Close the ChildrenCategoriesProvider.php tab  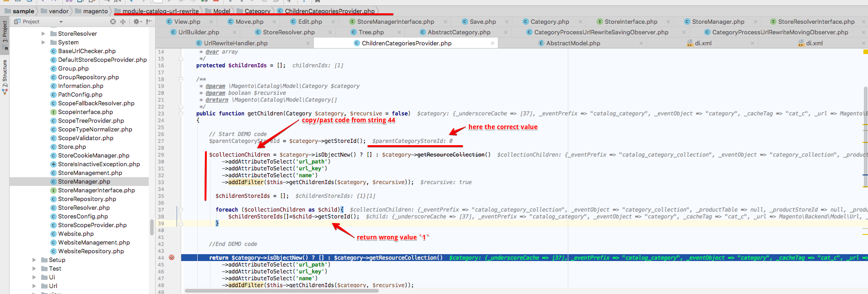coord(492,43)
